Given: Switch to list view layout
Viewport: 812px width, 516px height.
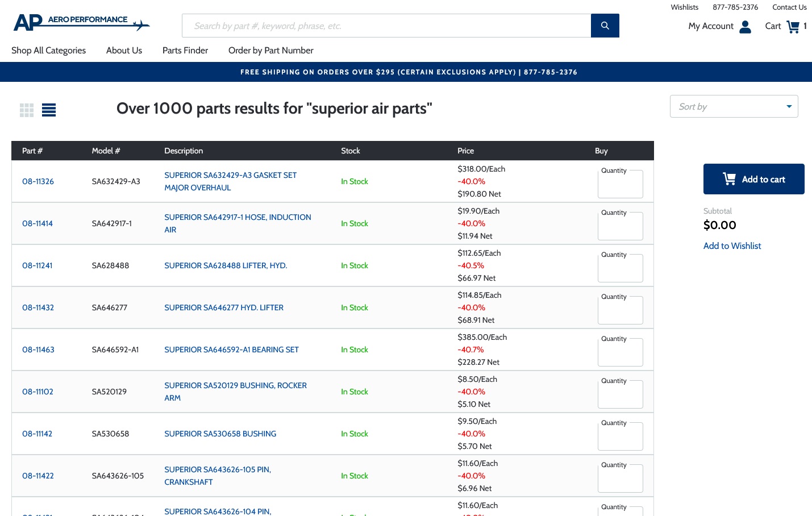Looking at the screenshot, I should click(49, 110).
